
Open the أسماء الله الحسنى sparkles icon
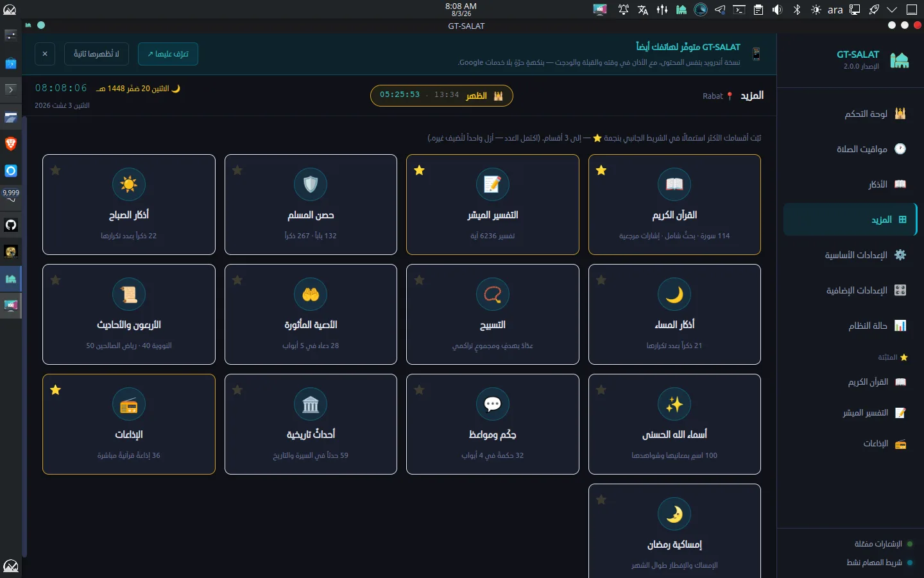(674, 404)
